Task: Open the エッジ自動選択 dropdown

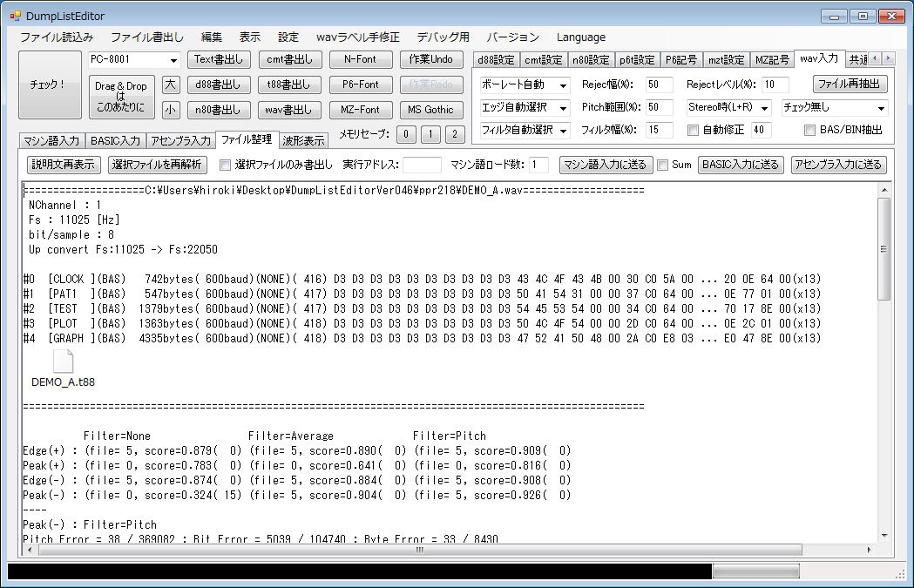Action: pos(525,108)
